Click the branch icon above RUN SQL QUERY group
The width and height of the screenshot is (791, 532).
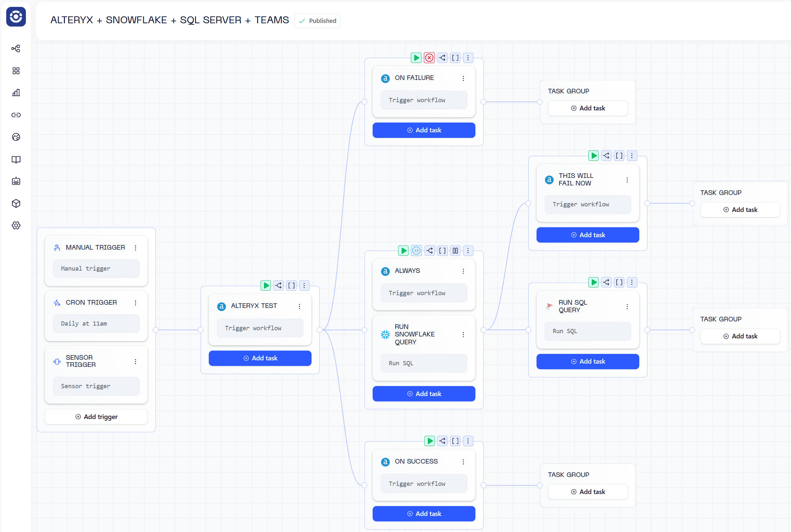pos(606,282)
